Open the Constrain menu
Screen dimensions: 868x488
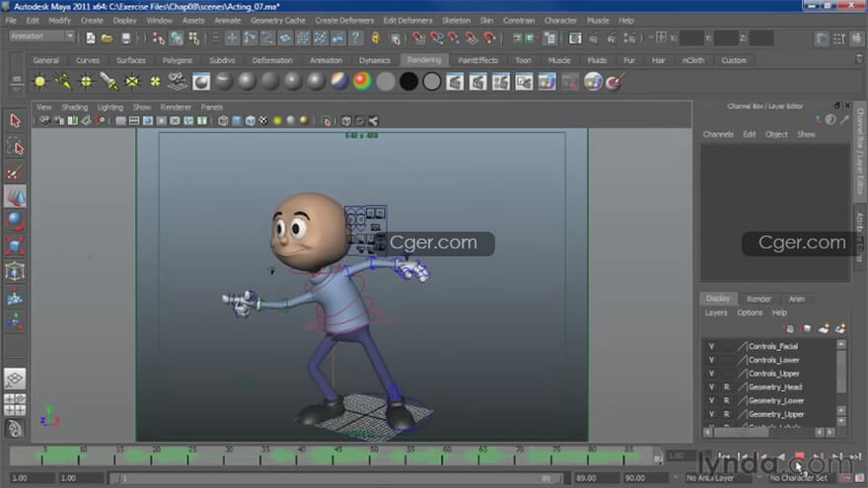519,21
